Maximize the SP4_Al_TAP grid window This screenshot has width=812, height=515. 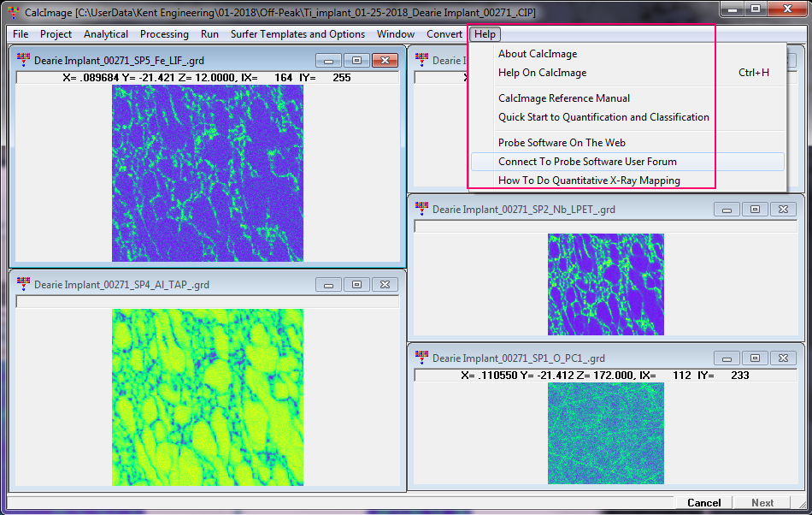(x=356, y=285)
